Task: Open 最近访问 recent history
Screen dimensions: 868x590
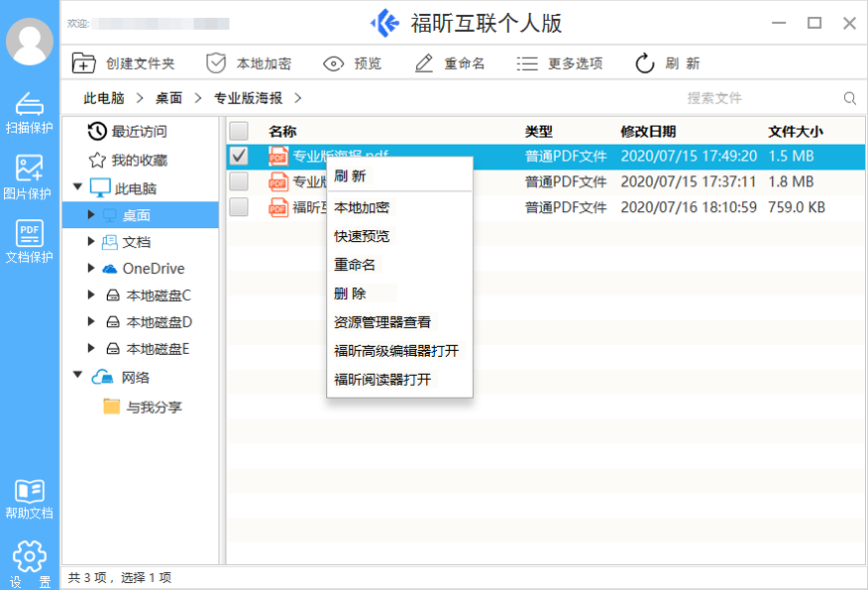Action: point(127,131)
